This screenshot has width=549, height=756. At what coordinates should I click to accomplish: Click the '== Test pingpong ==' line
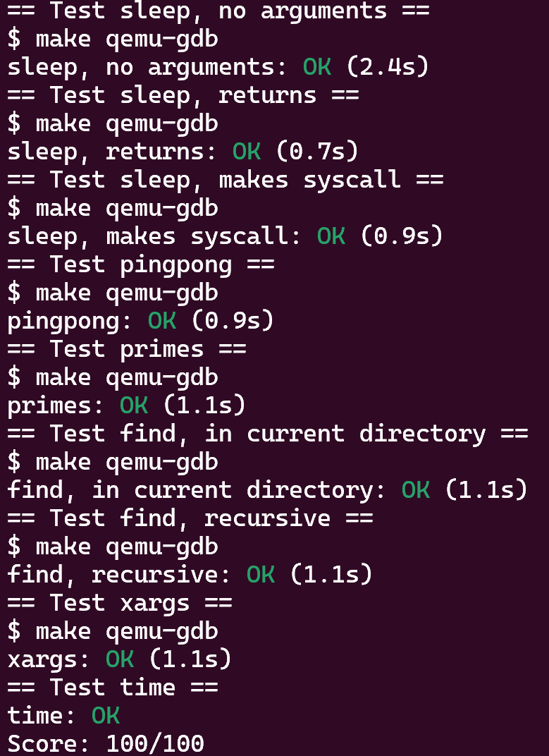pos(141,264)
